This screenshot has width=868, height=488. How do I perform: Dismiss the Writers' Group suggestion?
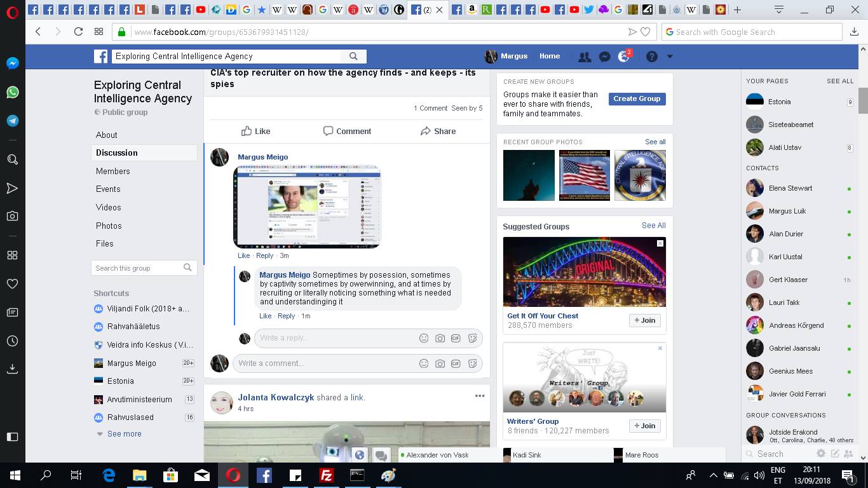tap(660, 348)
